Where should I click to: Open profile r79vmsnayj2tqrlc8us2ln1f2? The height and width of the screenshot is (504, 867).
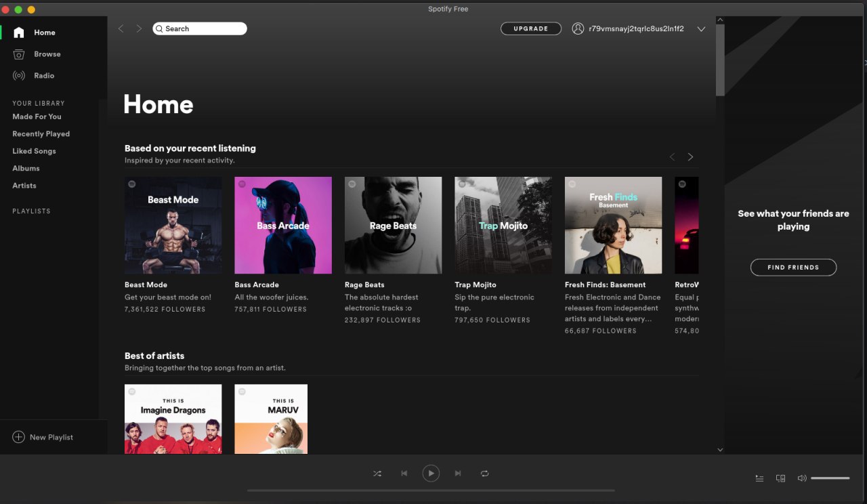636,29
